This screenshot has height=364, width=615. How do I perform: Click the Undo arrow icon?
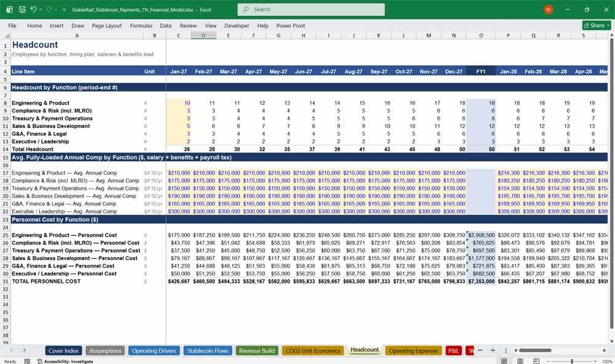(x=34, y=9)
